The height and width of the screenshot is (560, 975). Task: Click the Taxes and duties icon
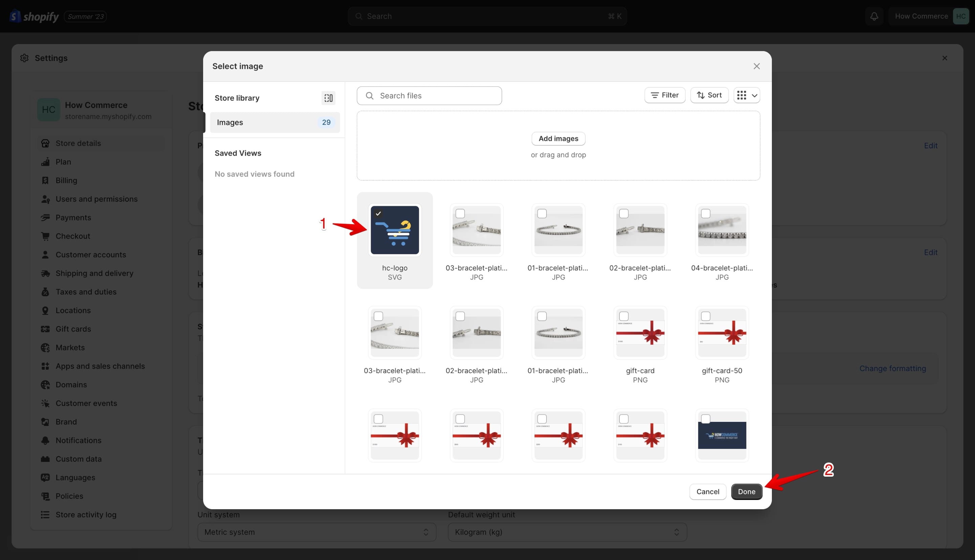point(45,292)
